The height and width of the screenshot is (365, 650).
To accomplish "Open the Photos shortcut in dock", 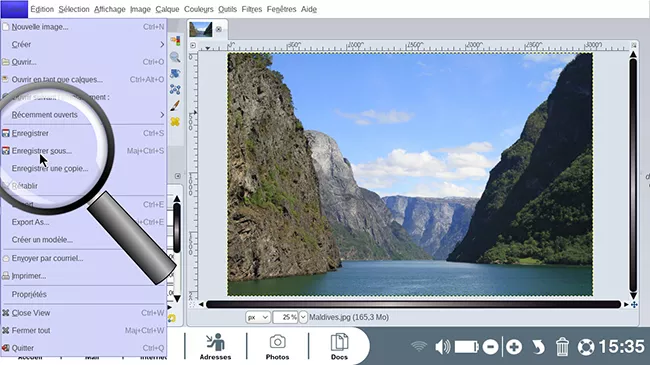I will [x=277, y=346].
